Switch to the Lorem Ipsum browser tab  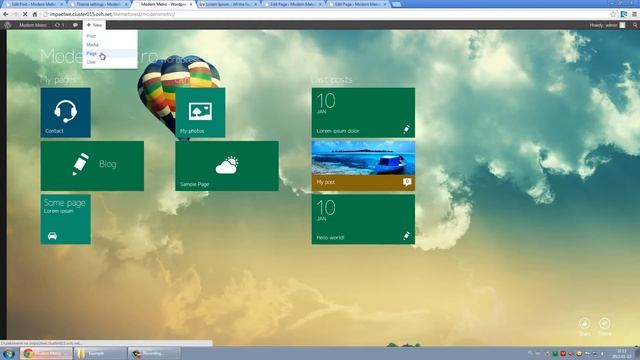(x=229, y=4)
